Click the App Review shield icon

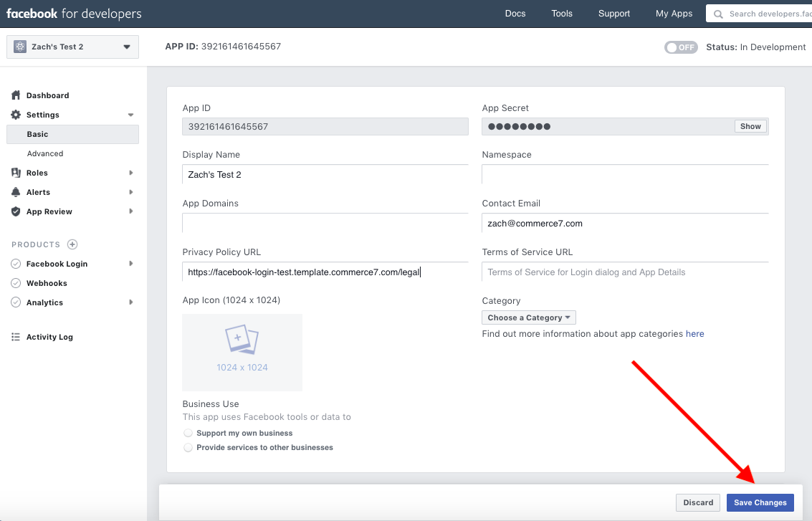[x=16, y=211]
